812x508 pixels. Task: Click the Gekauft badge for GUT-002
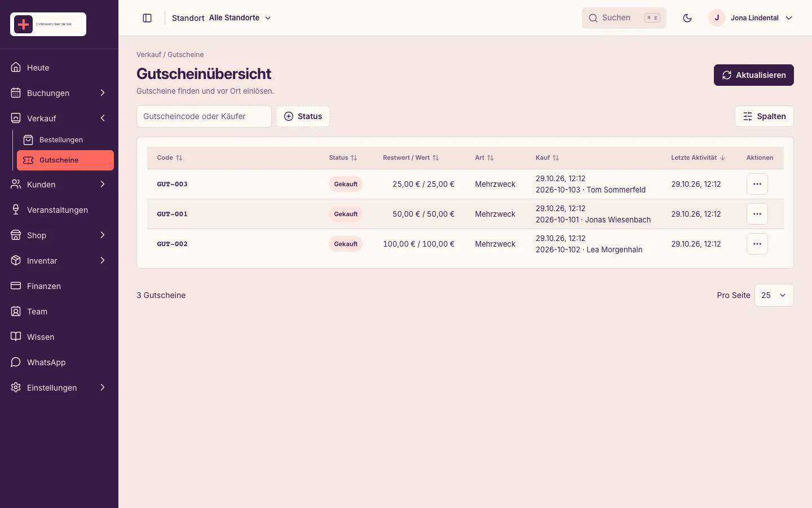click(x=346, y=244)
